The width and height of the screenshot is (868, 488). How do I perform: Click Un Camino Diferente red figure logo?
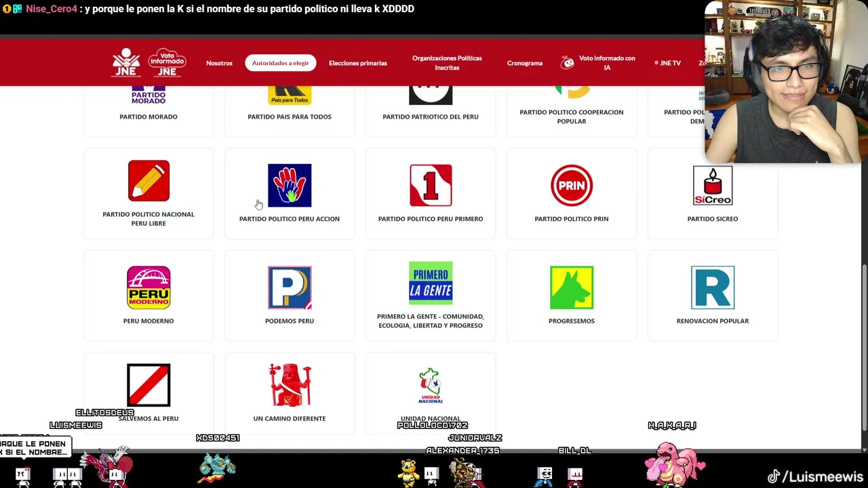290,385
